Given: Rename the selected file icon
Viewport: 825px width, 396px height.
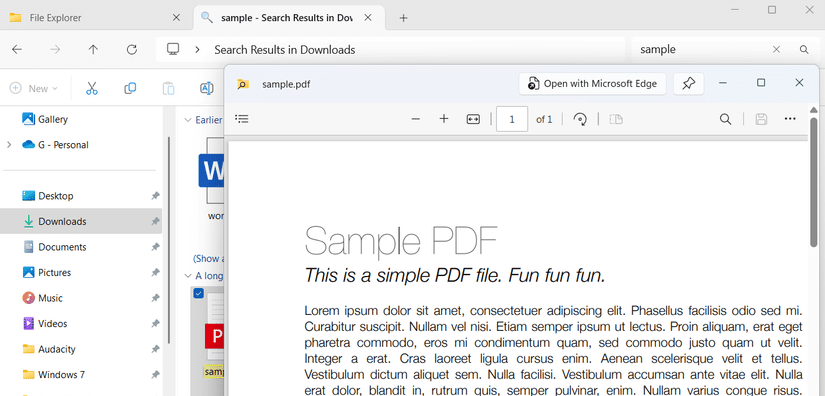Looking at the screenshot, I should (206, 88).
